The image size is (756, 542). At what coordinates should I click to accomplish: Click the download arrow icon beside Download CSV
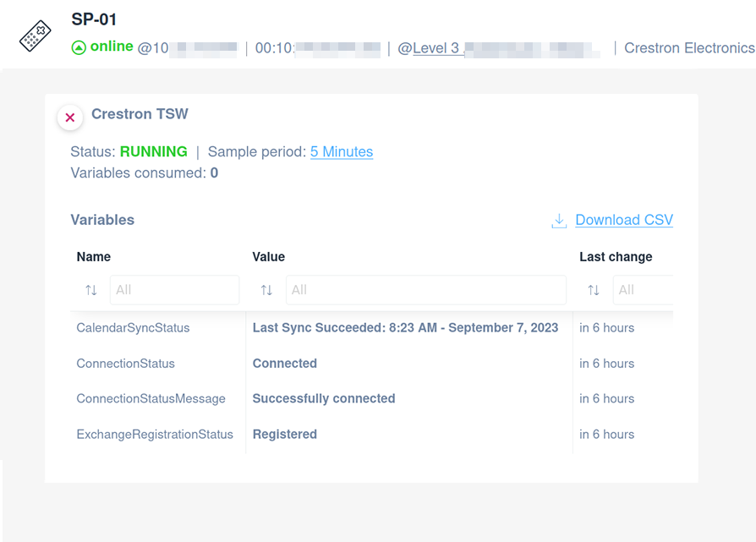coord(559,221)
